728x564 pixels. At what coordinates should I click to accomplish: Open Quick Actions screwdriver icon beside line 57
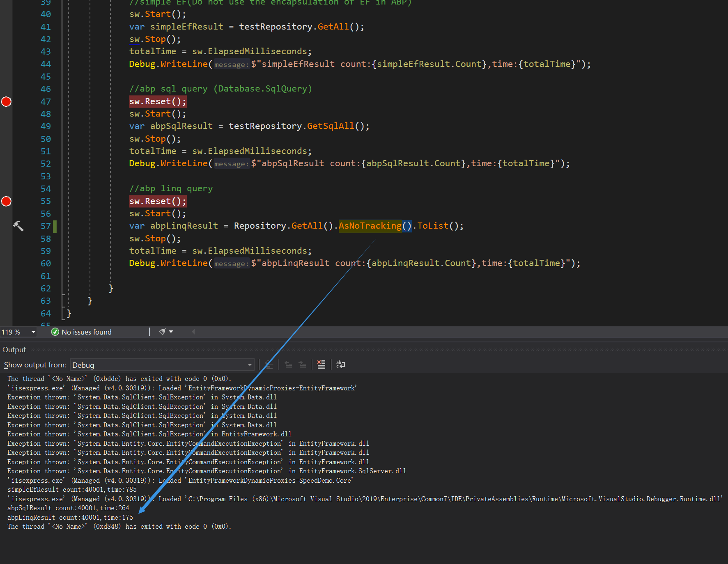click(18, 226)
